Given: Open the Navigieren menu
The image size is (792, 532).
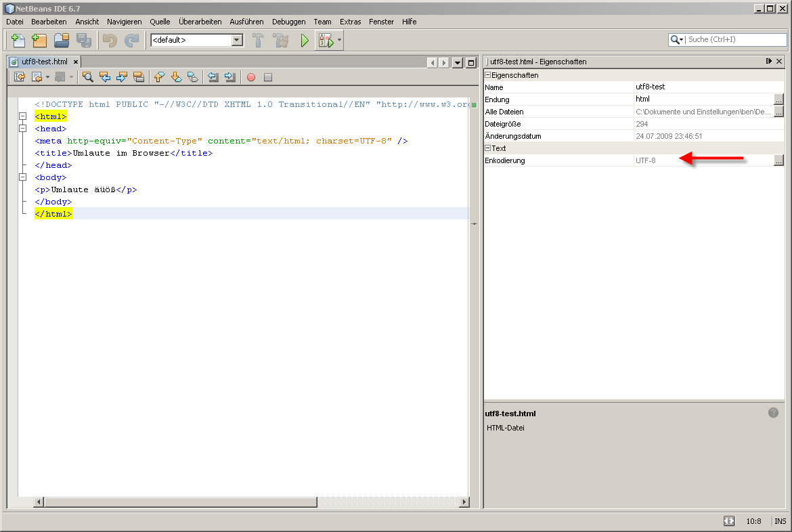Looking at the screenshot, I should click(125, 22).
